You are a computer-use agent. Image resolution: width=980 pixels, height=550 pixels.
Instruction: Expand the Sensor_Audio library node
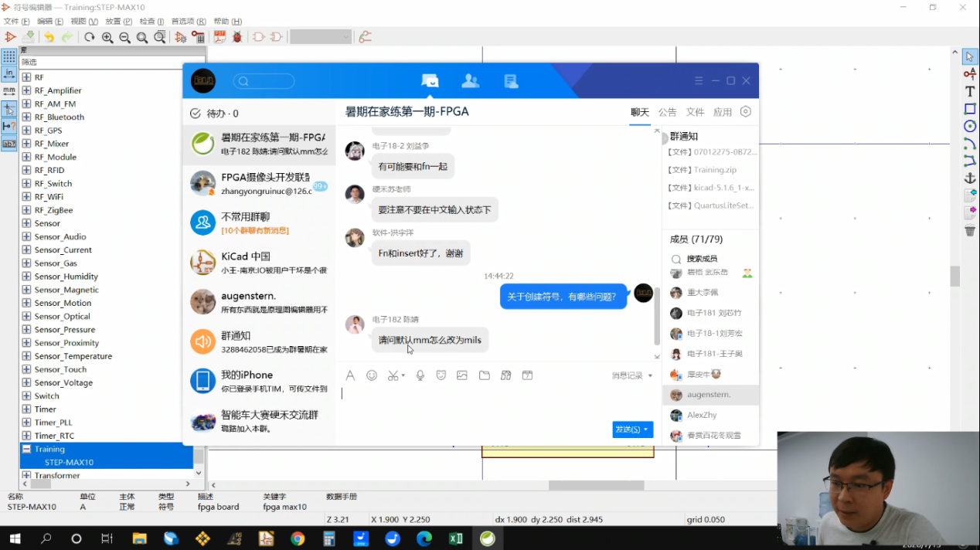coord(26,236)
